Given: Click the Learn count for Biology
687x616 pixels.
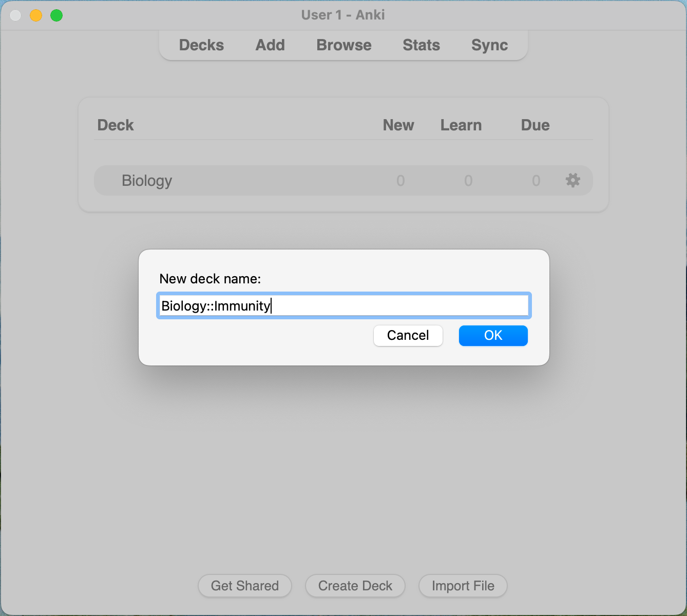Looking at the screenshot, I should click(468, 181).
